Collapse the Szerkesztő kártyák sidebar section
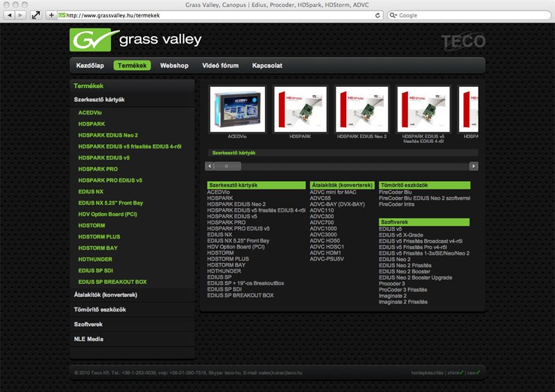 click(99, 100)
